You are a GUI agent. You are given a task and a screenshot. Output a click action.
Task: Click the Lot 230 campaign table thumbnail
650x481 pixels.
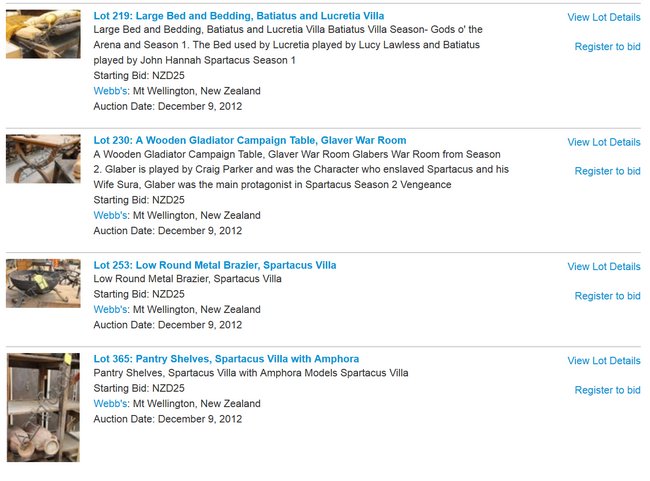(x=43, y=159)
